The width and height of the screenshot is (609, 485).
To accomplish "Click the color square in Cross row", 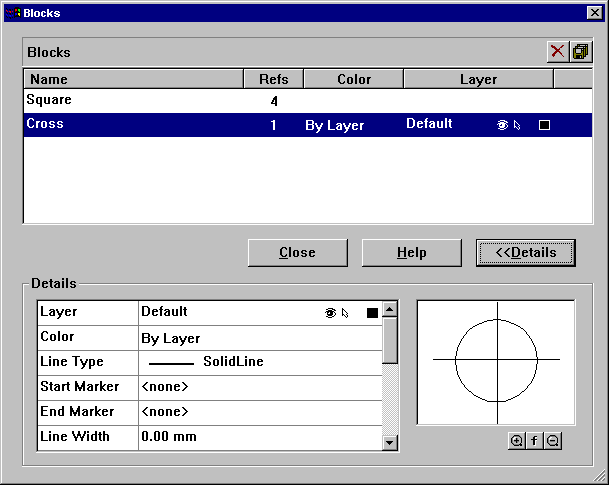I will click(544, 125).
